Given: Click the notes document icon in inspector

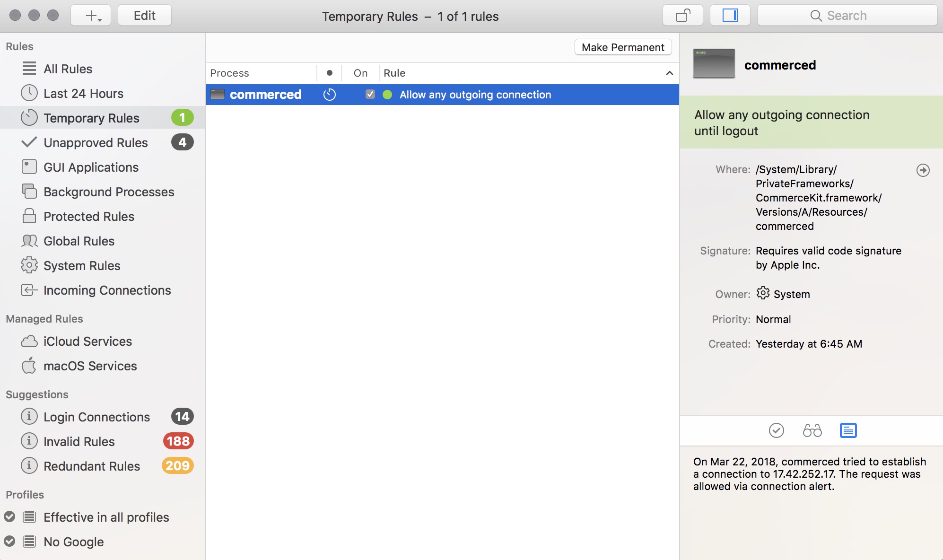Looking at the screenshot, I should (848, 430).
